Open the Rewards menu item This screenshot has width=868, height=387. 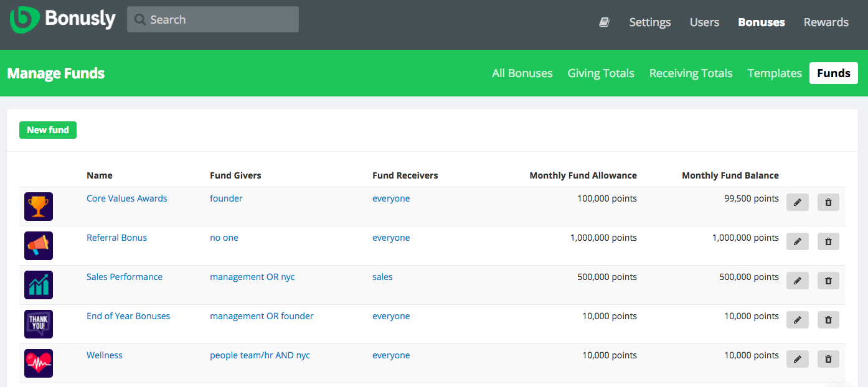tap(826, 22)
